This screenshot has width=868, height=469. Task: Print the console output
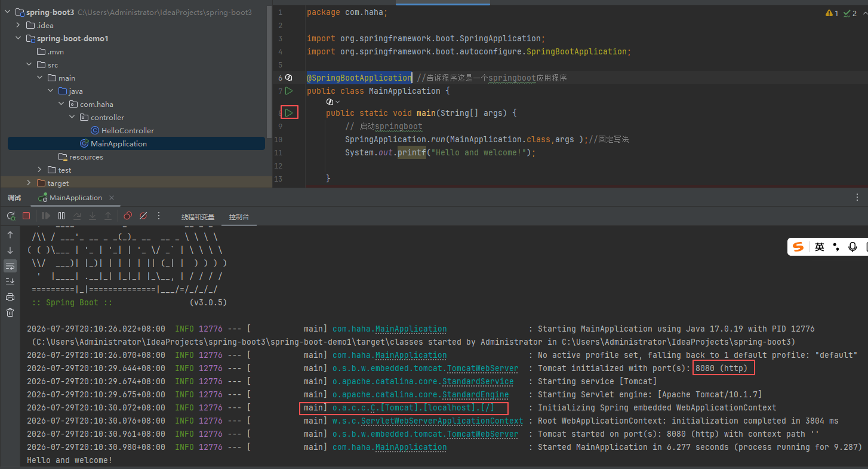click(10, 297)
